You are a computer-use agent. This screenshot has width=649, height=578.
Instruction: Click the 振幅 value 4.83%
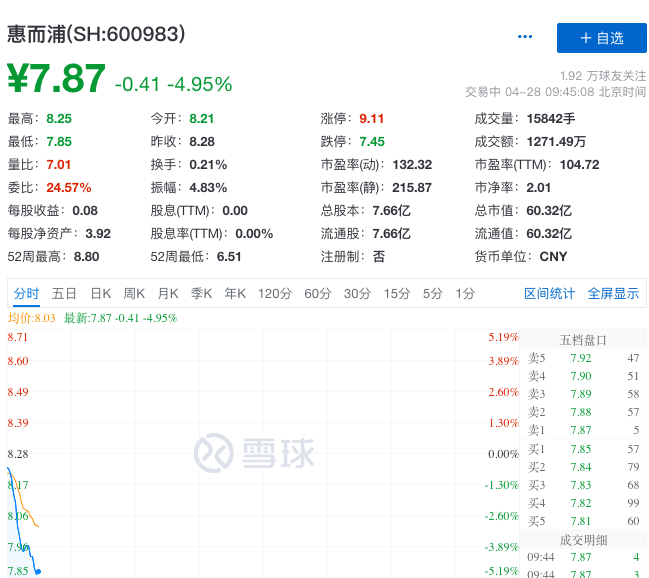click(x=208, y=188)
